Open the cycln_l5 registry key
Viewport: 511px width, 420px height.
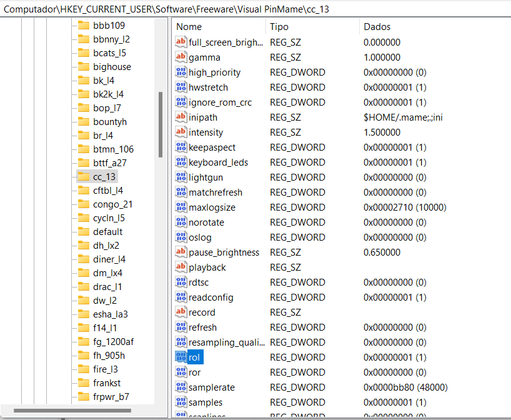tap(109, 218)
